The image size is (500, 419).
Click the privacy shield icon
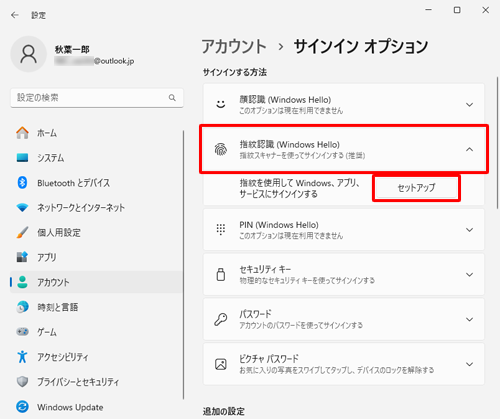tap(22, 382)
